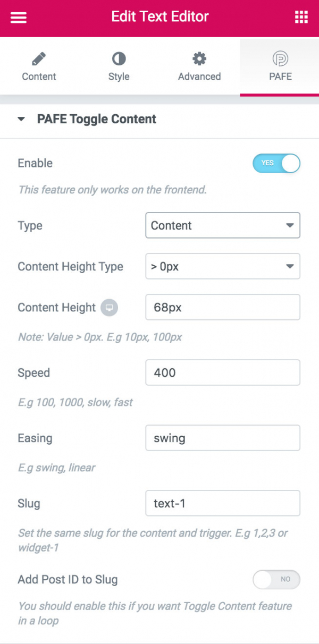Click the pencil icon above Content
Viewport: 319px width, 644px height.
[x=39, y=58]
